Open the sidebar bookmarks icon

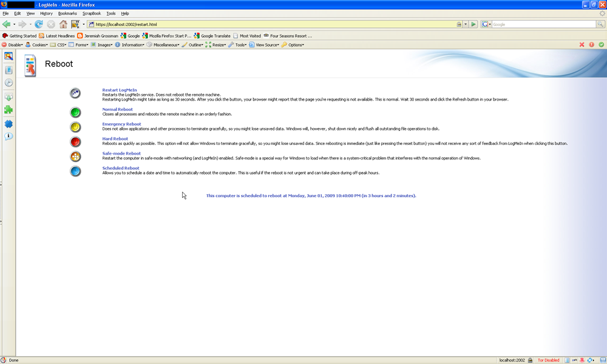[8, 70]
